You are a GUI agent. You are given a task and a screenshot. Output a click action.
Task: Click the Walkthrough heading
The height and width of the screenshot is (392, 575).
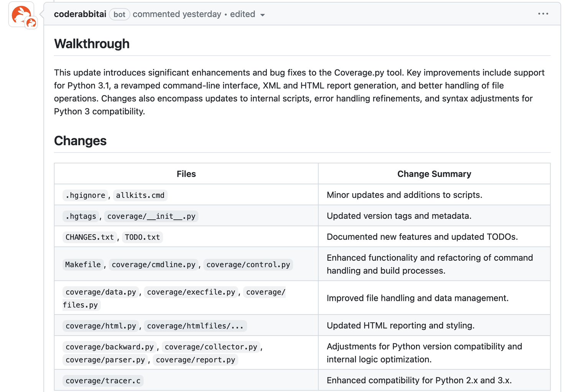point(92,44)
